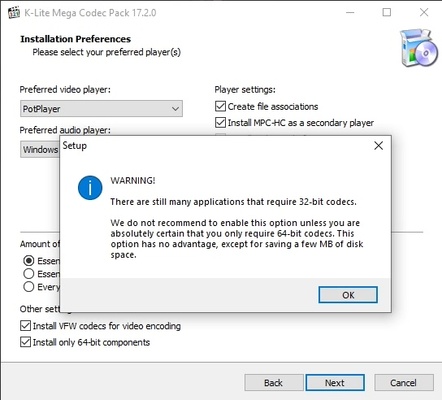Toggle Create file associations checkbox

click(220, 106)
